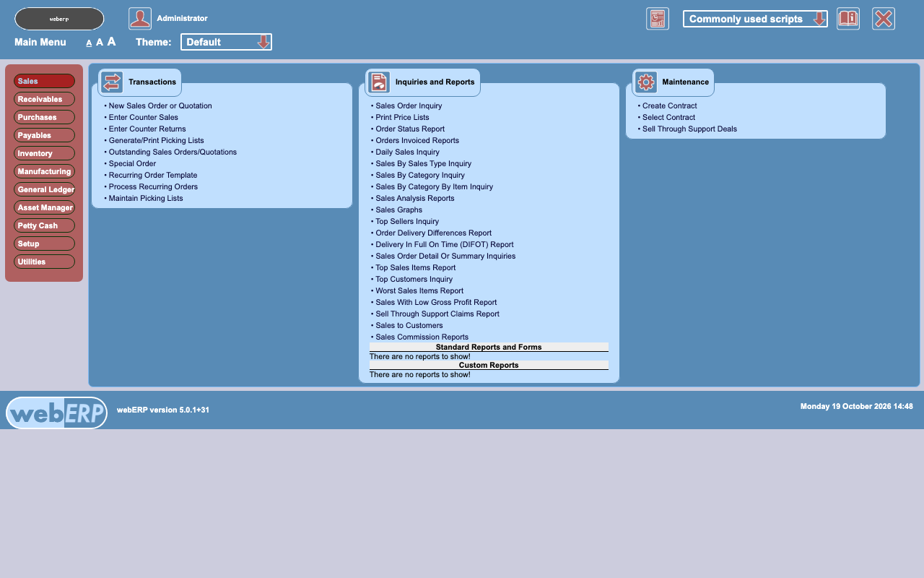The image size is (924, 578).
Task: Open the Theme dropdown
Action: (x=226, y=42)
